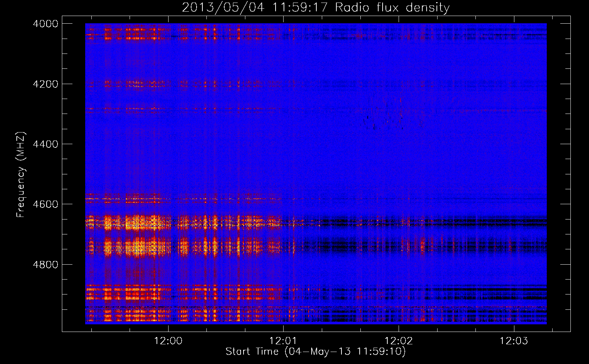Click the '4400' frequency axis label
Image resolution: width=589 pixels, height=364 pixels.
[x=46, y=144]
